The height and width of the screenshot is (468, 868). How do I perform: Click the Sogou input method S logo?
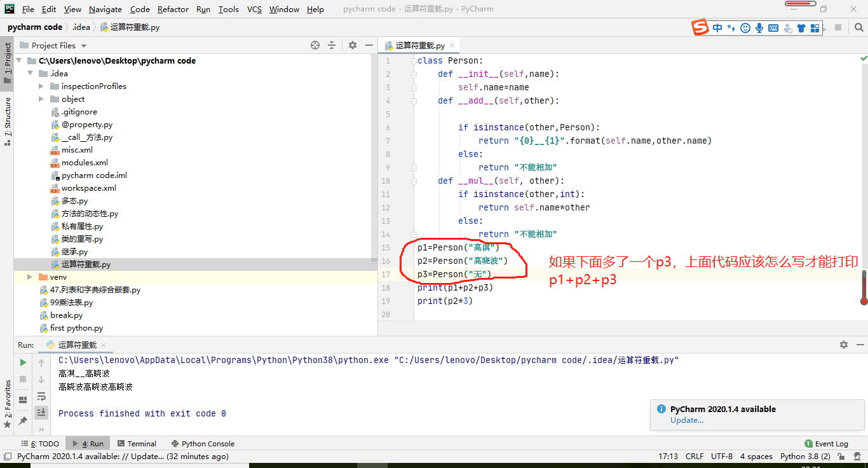pos(700,27)
